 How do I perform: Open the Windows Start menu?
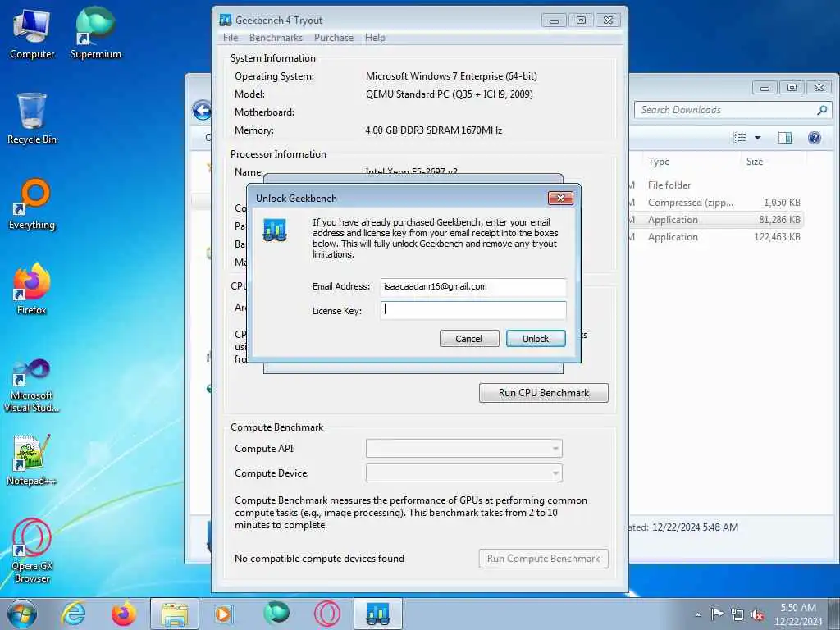pyautogui.click(x=21, y=614)
